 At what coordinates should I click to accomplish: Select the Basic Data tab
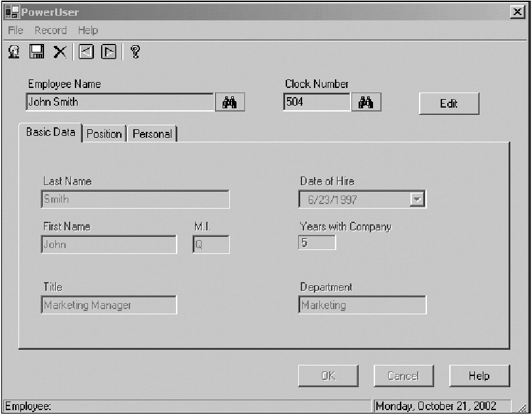(x=51, y=133)
